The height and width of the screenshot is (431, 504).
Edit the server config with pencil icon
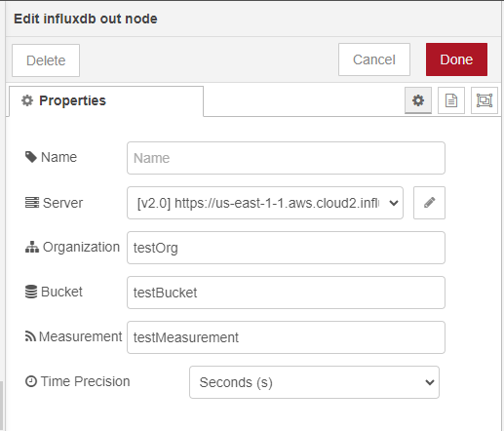click(x=429, y=203)
